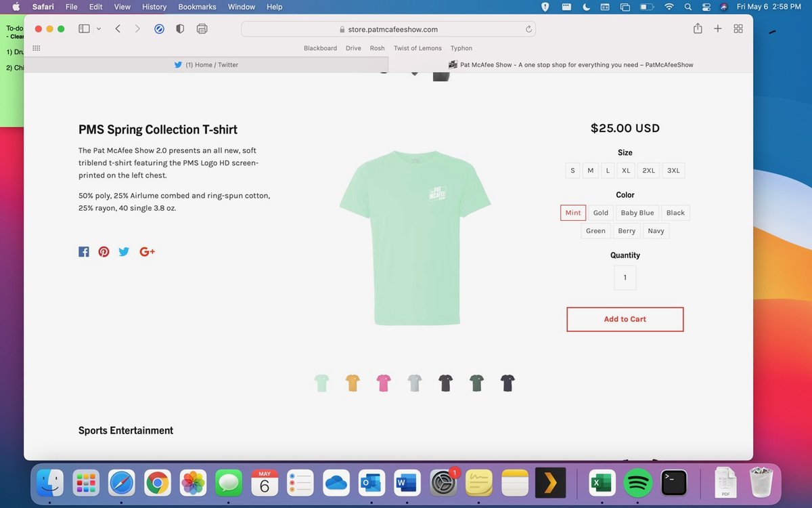This screenshot has width=812, height=508.
Task: Reload the page with the refresh icon
Action: [528, 29]
